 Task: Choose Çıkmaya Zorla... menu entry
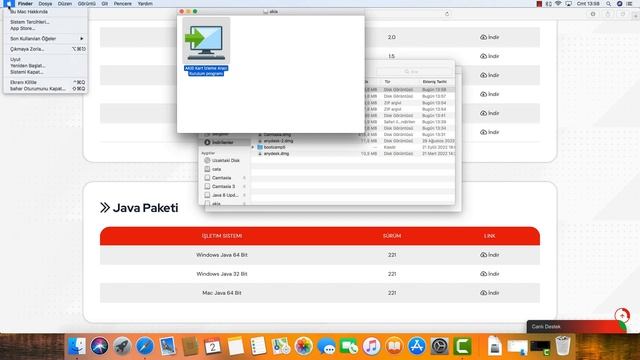click(x=46, y=49)
